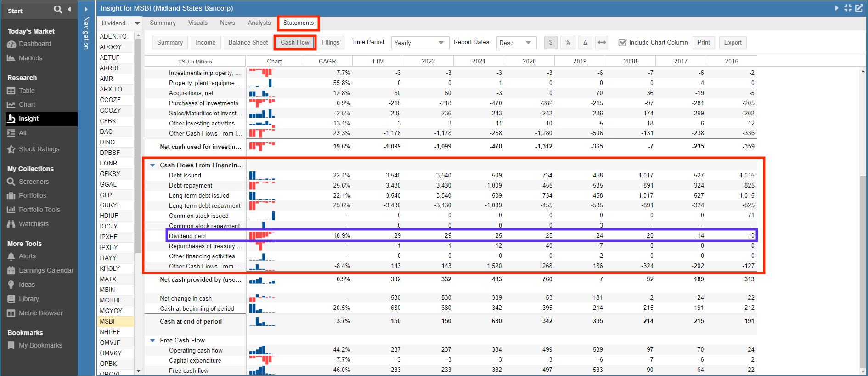
Task: Toggle column width arrows button
Action: point(602,42)
